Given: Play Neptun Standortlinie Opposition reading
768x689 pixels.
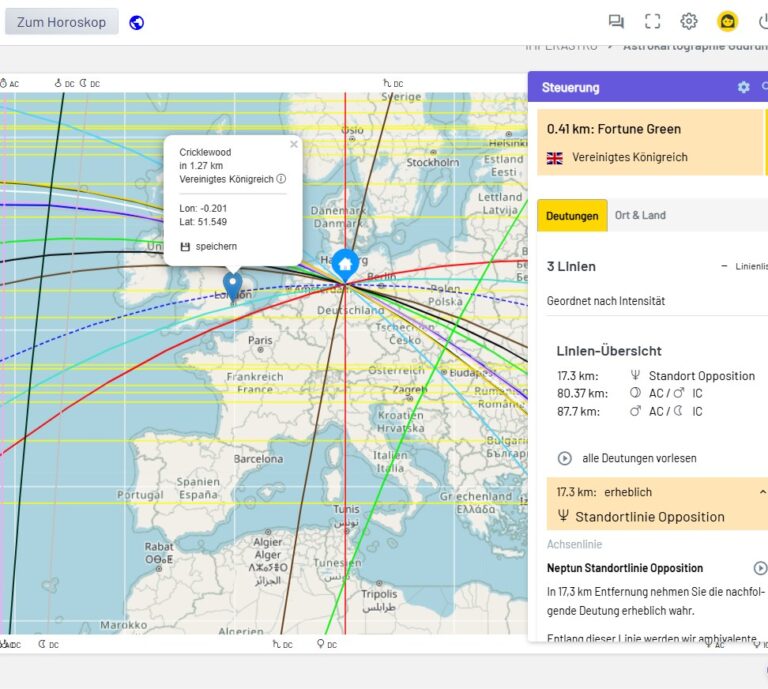Looking at the screenshot, I should [760, 568].
